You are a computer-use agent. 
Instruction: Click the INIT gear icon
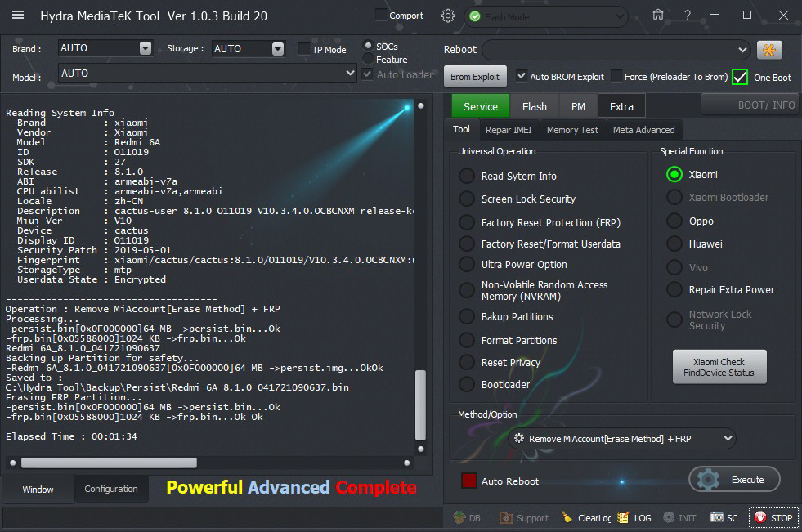(x=669, y=517)
